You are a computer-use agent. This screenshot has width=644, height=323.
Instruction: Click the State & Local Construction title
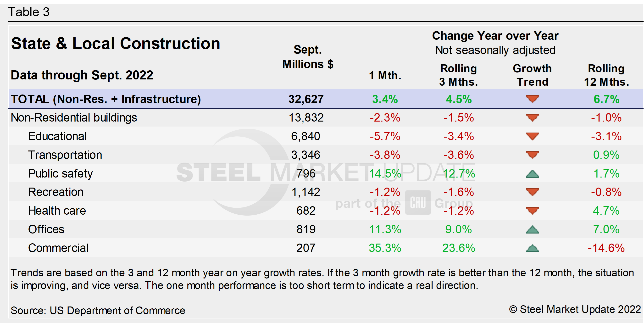pyautogui.click(x=116, y=44)
